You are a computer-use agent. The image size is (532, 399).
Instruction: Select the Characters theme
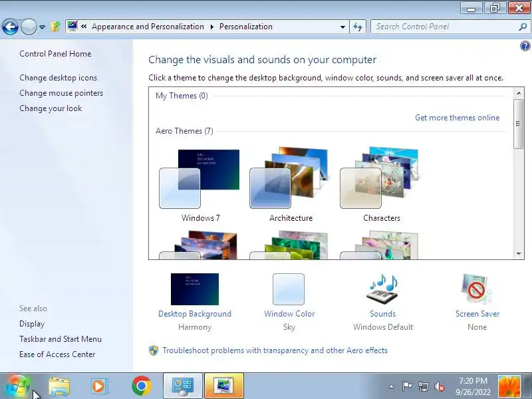coord(381,185)
